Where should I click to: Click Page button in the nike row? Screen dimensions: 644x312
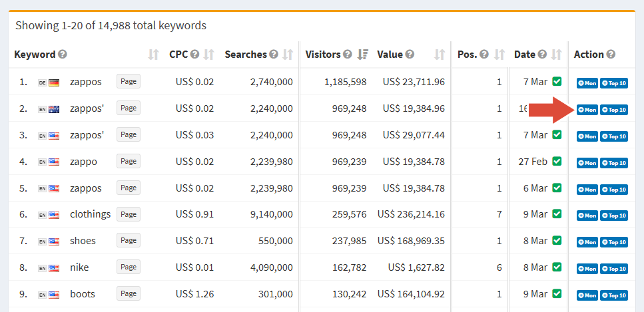(129, 267)
